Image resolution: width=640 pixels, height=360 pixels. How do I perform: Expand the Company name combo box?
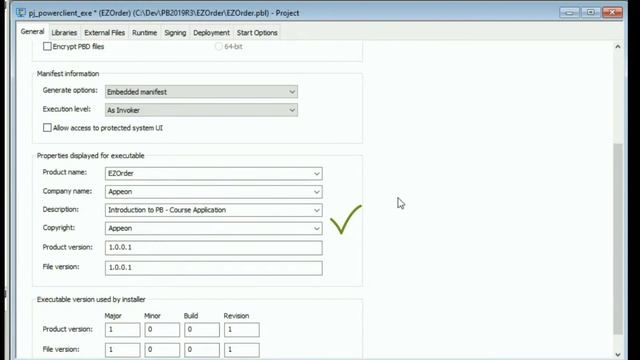(x=316, y=192)
